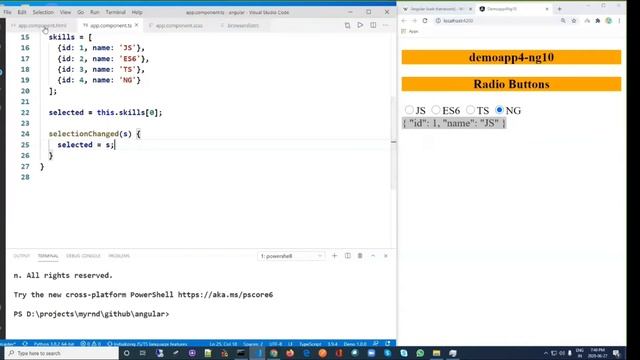Viewport: 640px width, 360px height.
Task: Open WhatsApp from the taskbar
Action: 420,353
